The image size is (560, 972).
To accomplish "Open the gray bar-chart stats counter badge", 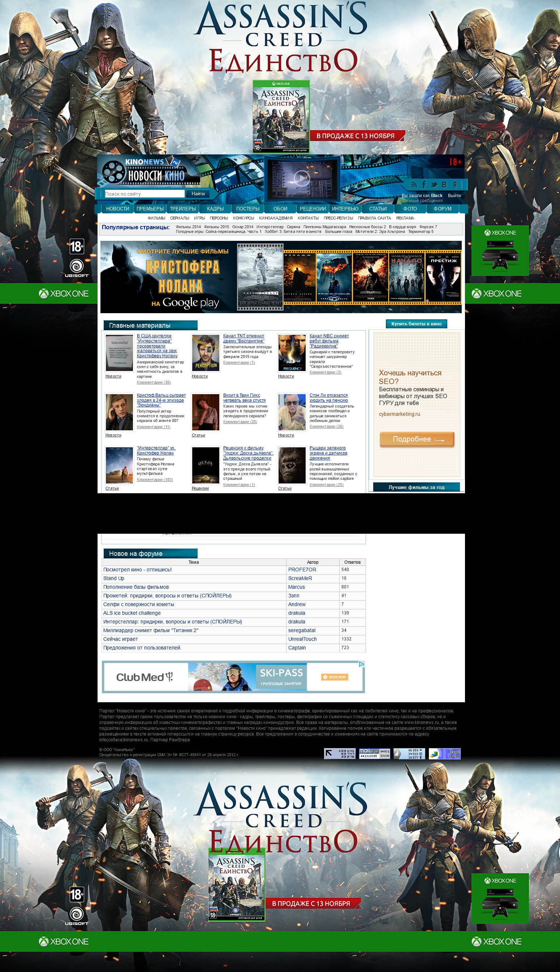I will pos(409,753).
